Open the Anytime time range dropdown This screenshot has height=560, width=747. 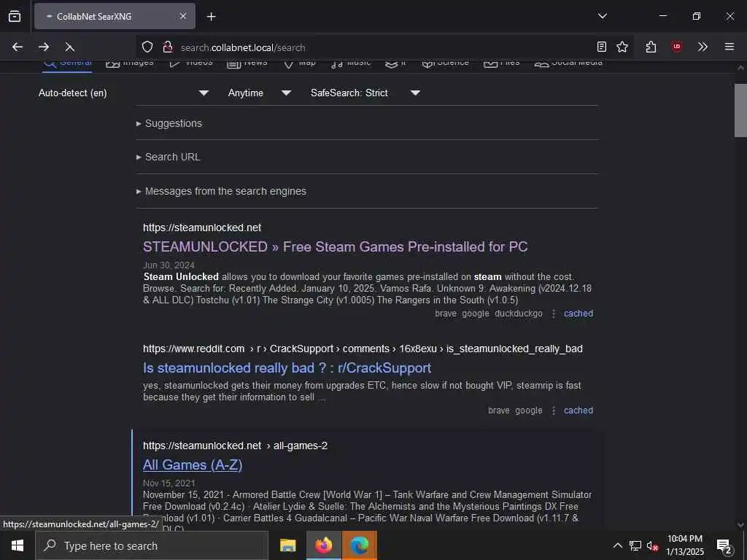pyautogui.click(x=260, y=93)
